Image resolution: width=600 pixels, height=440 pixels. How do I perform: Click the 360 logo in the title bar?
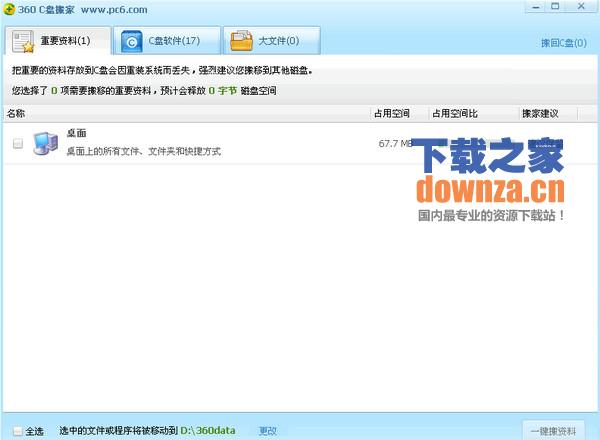[x=8, y=9]
